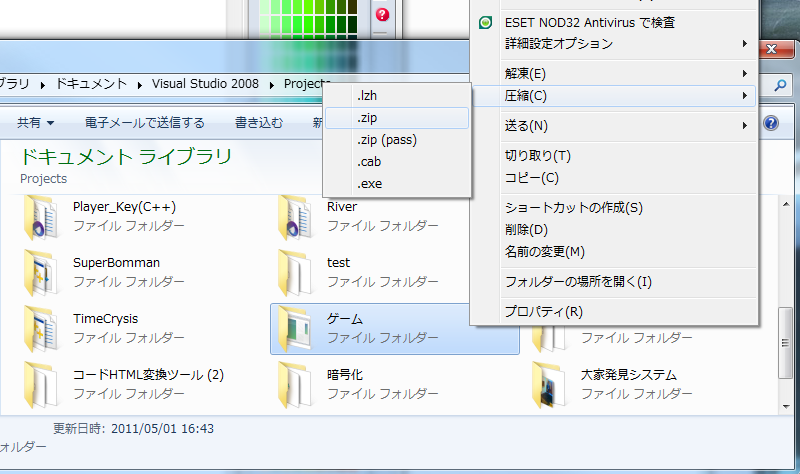Expand 送る(N) submenu arrow
This screenshot has height=474, width=800.
[x=745, y=126]
